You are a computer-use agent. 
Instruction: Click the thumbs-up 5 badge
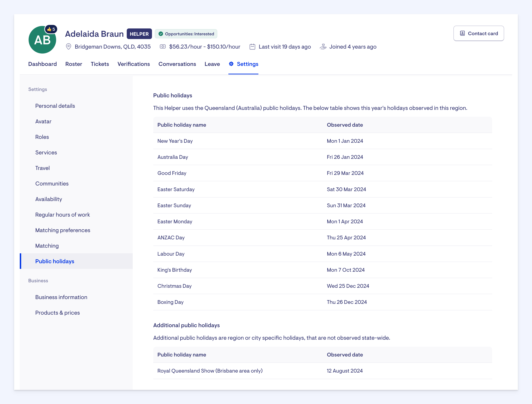pos(51,29)
